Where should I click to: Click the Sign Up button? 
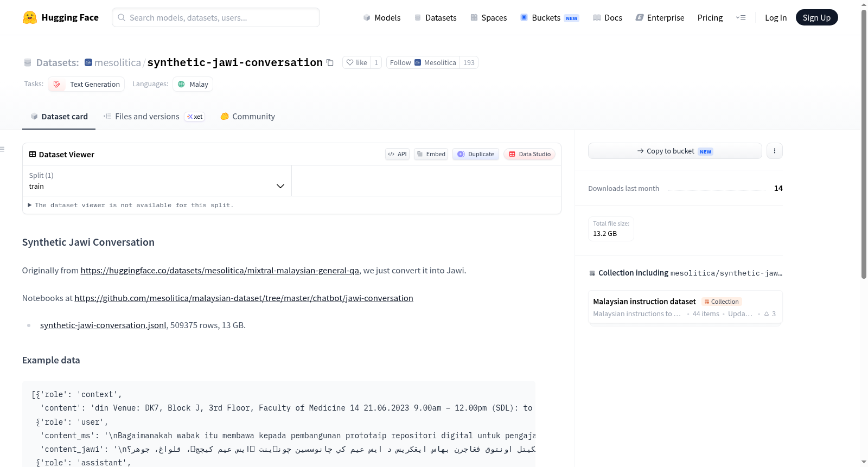(x=817, y=17)
